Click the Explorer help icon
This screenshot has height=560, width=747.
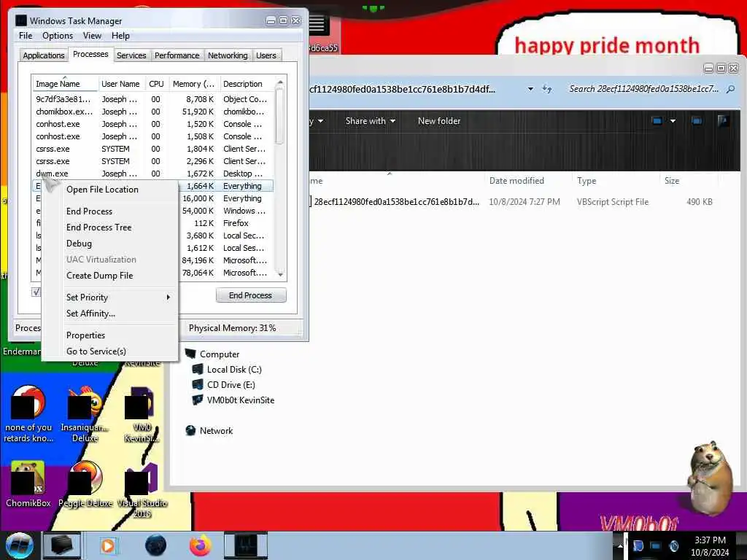pos(723,121)
